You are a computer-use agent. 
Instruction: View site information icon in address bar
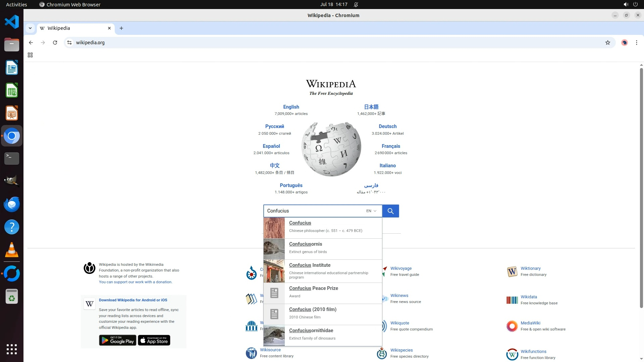[69, 43]
